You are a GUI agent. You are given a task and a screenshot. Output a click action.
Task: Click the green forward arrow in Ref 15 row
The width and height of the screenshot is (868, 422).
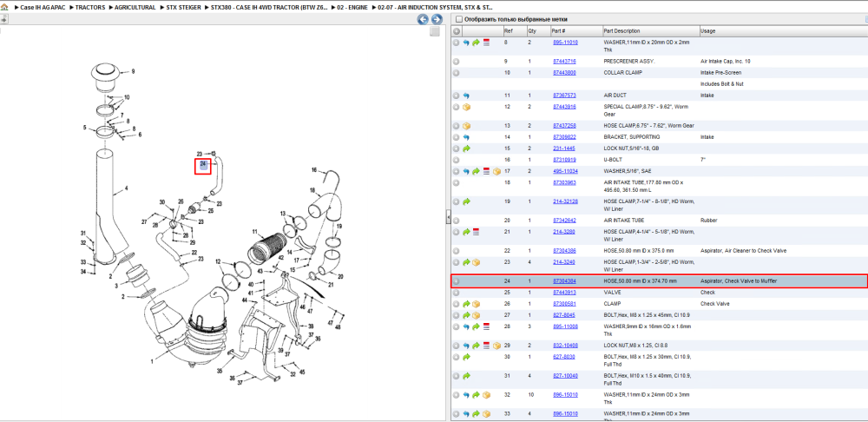tap(466, 148)
